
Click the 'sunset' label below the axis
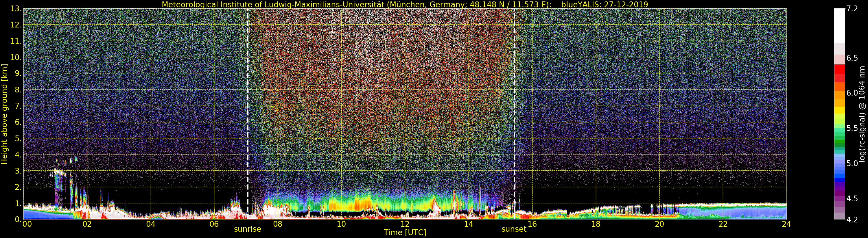pyautogui.click(x=514, y=229)
